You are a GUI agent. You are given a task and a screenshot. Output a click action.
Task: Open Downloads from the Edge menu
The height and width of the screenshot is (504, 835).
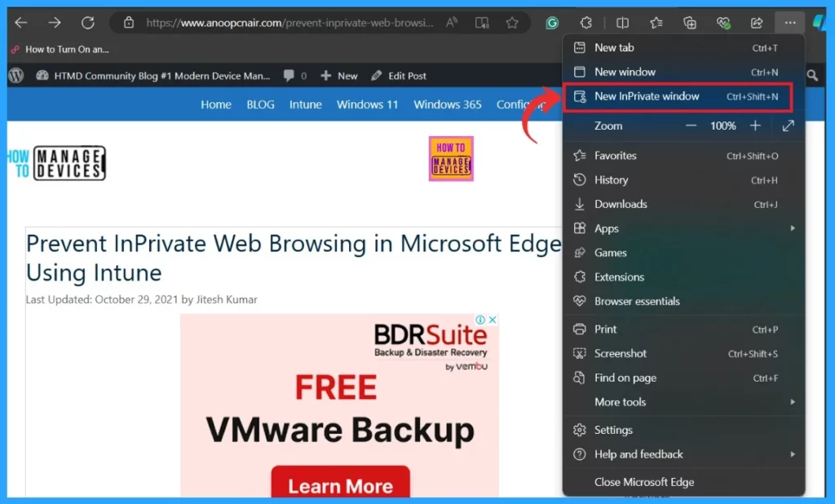684,204
